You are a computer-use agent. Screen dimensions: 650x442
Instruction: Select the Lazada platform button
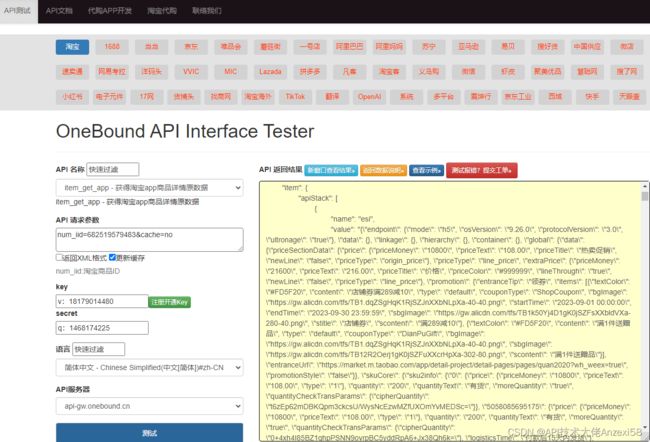coord(270,72)
